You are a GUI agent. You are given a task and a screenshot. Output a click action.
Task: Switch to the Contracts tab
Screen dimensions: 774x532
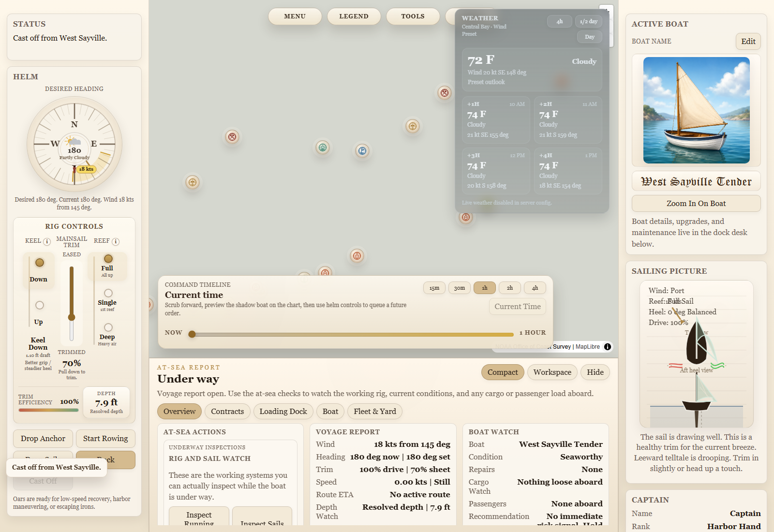pyautogui.click(x=227, y=412)
